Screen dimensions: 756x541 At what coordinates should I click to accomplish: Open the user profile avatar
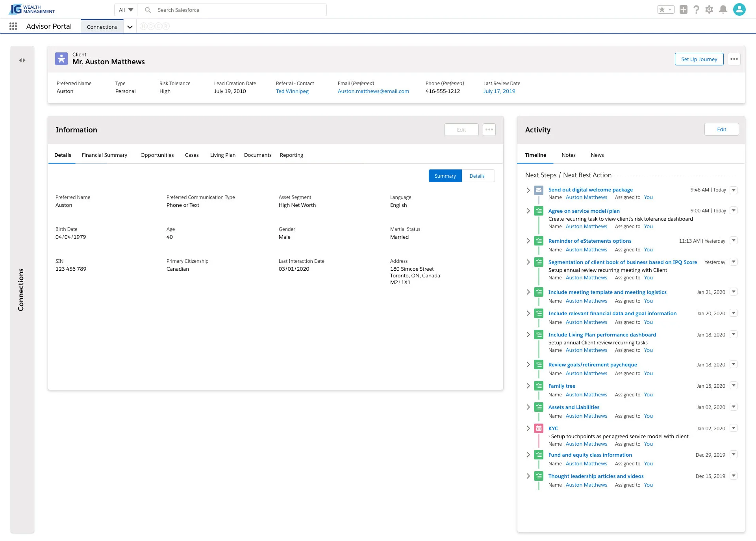739,9
